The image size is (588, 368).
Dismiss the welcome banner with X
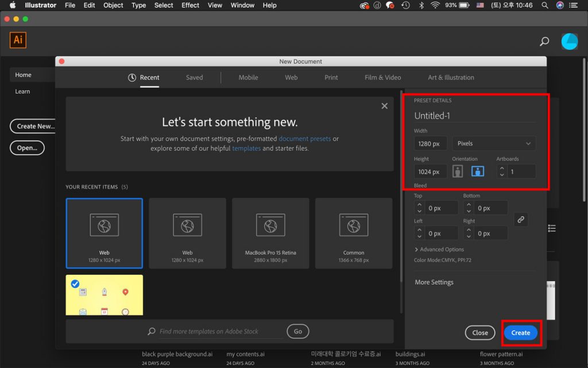tap(384, 106)
